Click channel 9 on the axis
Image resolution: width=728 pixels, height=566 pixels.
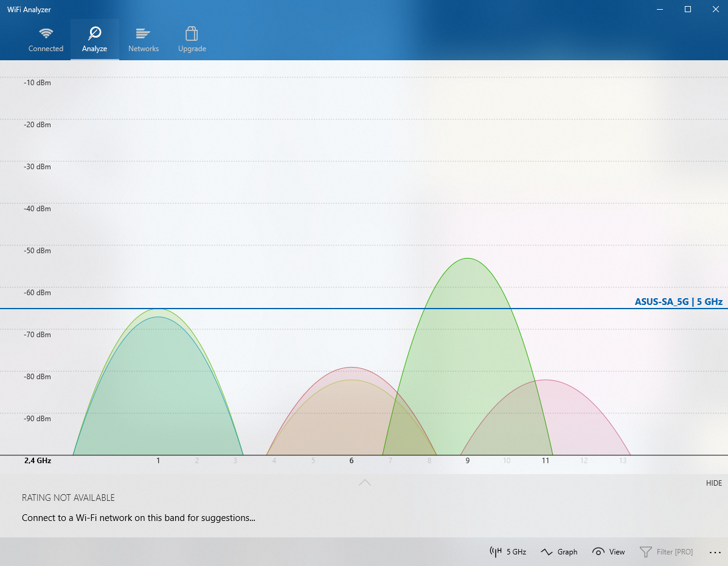pos(468,461)
